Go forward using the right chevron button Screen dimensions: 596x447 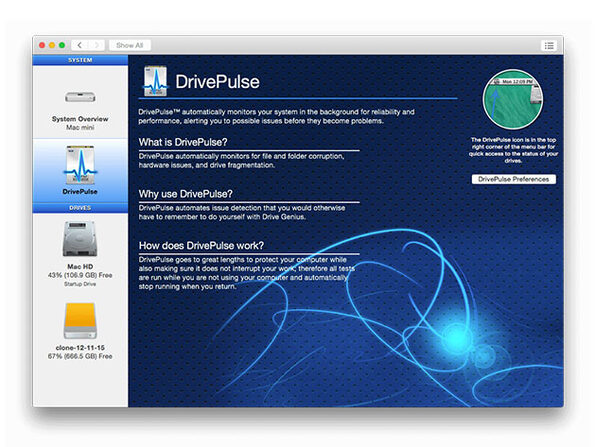[x=96, y=45]
